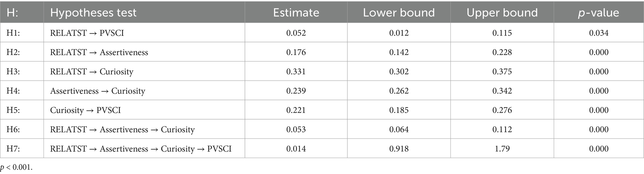The image size is (644, 174).
Task: Click the H6 row label
Action: (13, 129)
